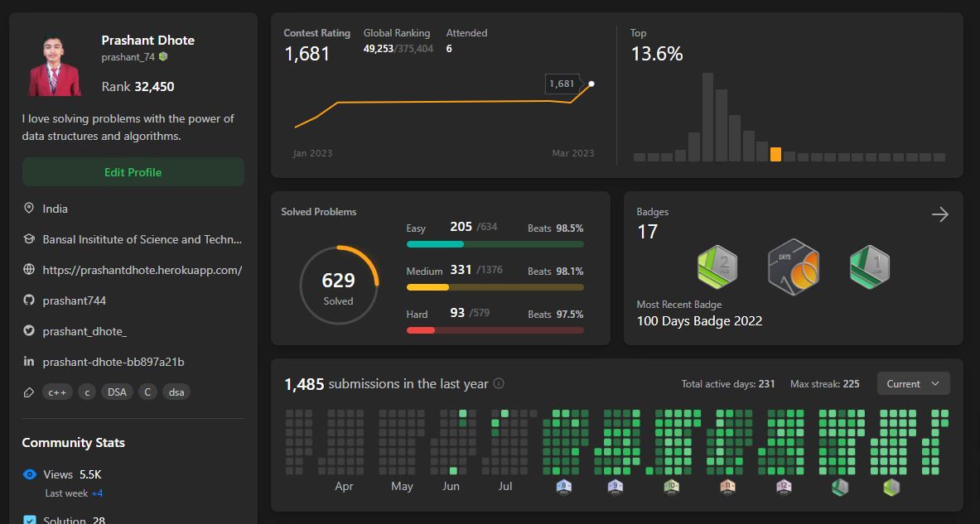This screenshot has height=524, width=980.
Task: Open the prashant-dhote-bb897a21b LinkedIn link
Action: pyautogui.click(x=113, y=362)
